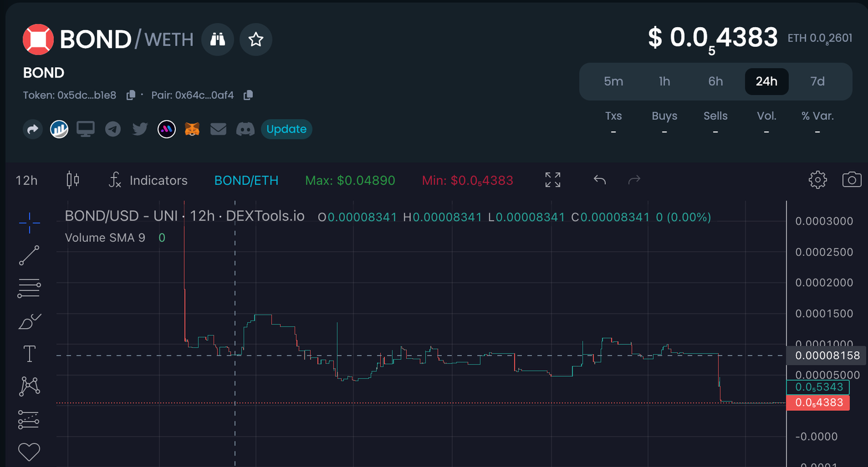
Task: Open the candlestick chart style dropdown
Action: 73,180
